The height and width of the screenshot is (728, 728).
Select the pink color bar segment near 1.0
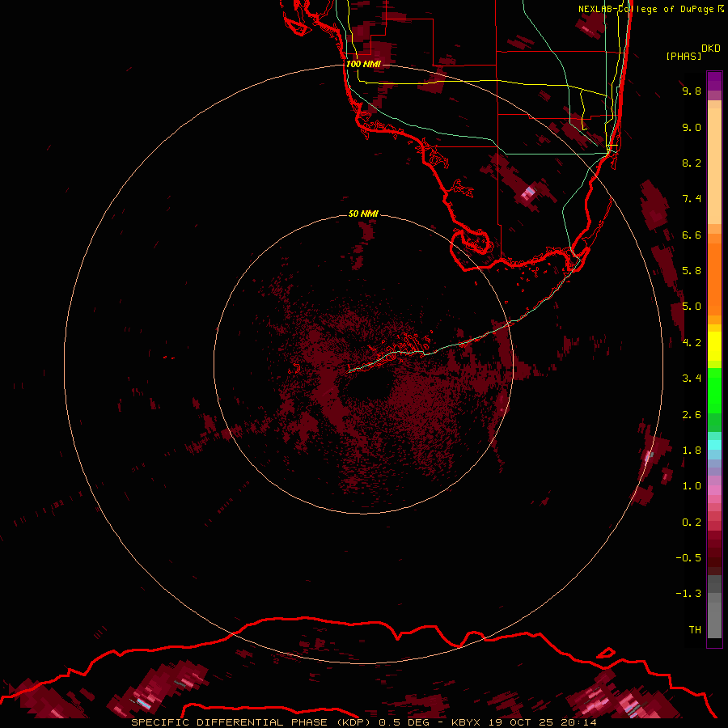pyautogui.click(x=714, y=490)
